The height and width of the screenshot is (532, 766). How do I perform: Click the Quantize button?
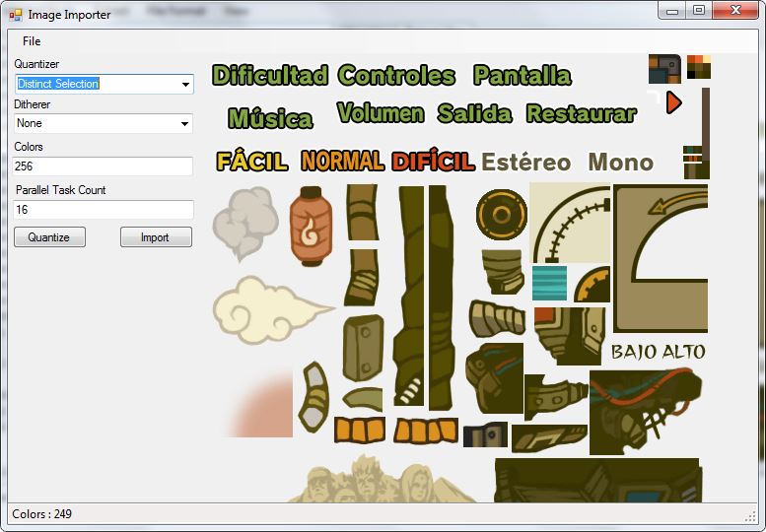pos(49,237)
